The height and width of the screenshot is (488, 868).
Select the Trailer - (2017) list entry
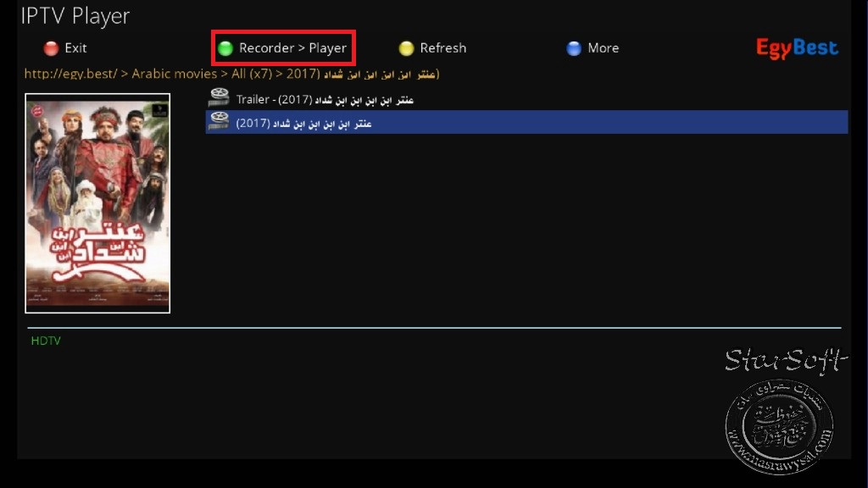pyautogui.click(x=526, y=98)
